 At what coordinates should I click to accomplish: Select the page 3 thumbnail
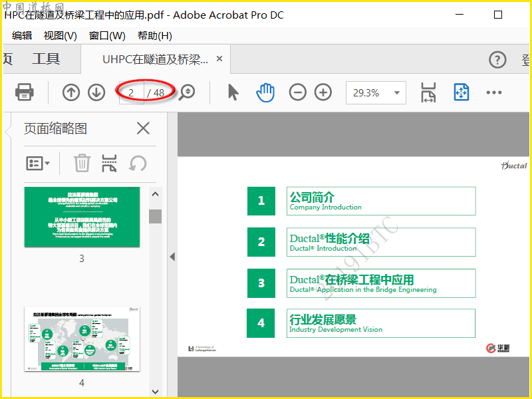[82, 217]
